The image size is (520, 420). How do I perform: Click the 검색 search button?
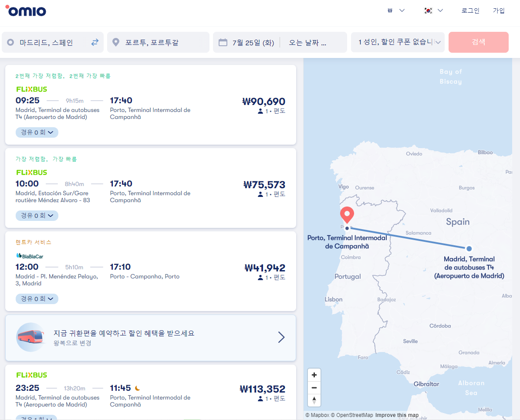pos(478,42)
